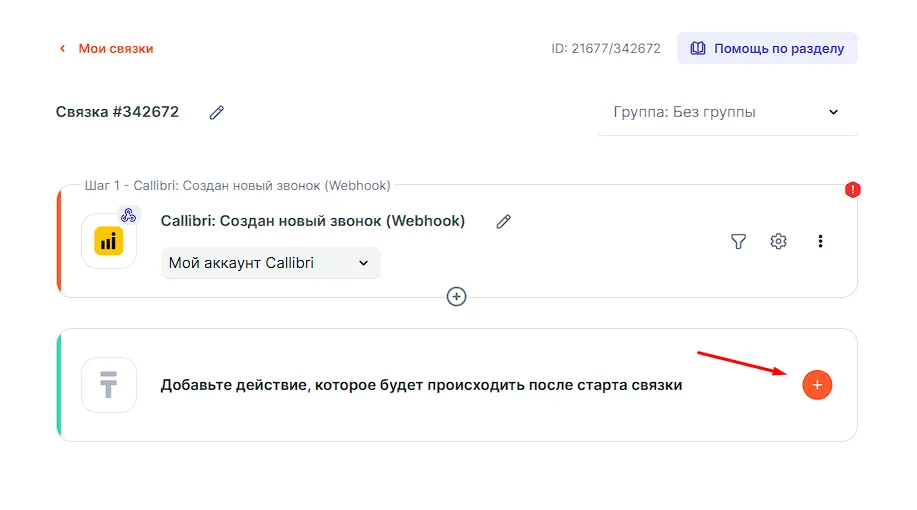Open step 1 gear settings

pos(778,241)
